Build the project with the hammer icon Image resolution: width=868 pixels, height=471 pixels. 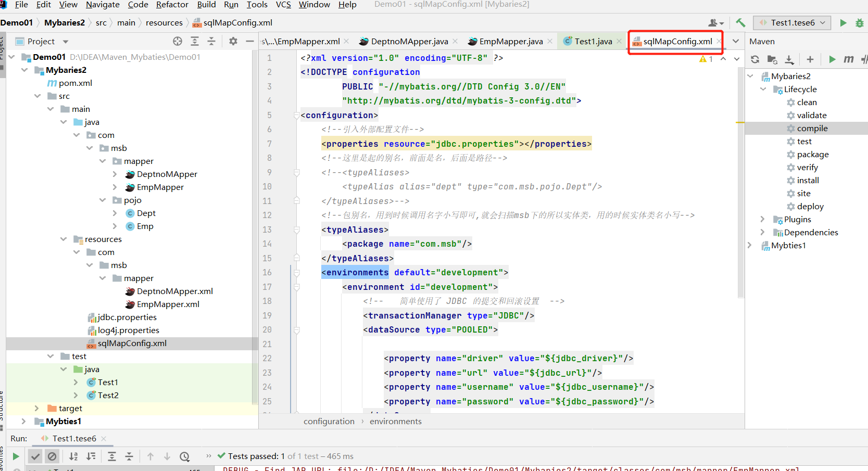[740, 22]
